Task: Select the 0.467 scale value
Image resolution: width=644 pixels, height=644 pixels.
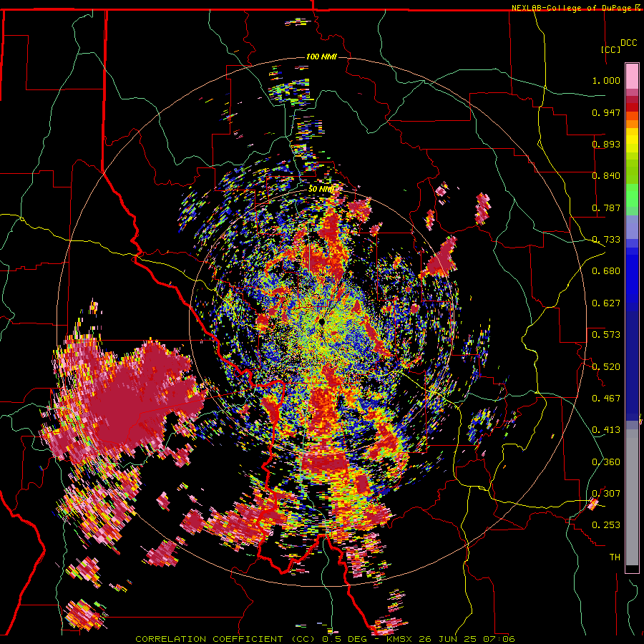Action: (606, 398)
